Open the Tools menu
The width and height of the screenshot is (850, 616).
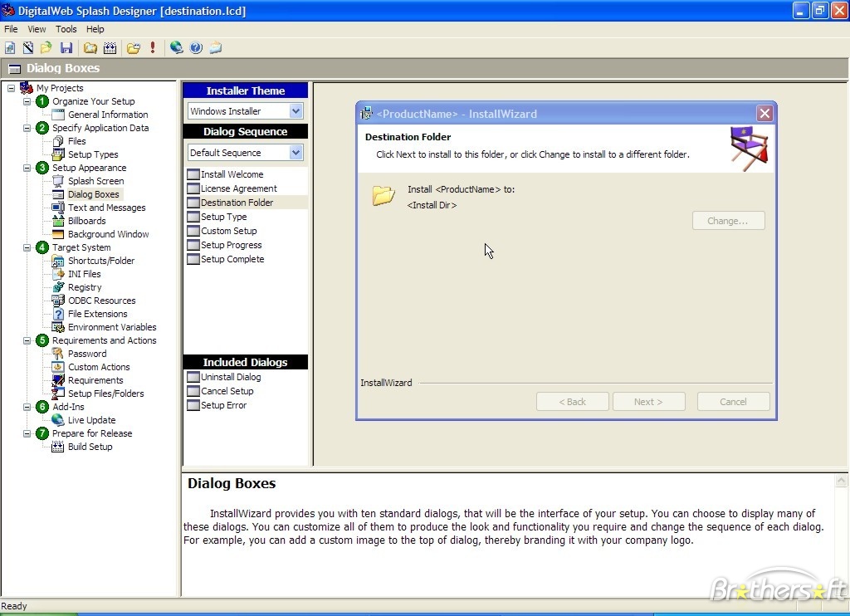(66, 29)
